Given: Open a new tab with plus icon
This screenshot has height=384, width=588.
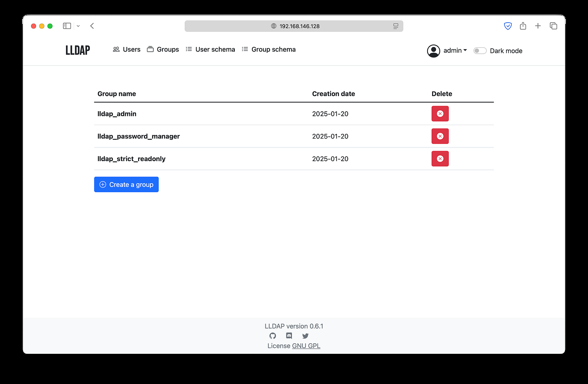Looking at the screenshot, I should click(x=538, y=26).
